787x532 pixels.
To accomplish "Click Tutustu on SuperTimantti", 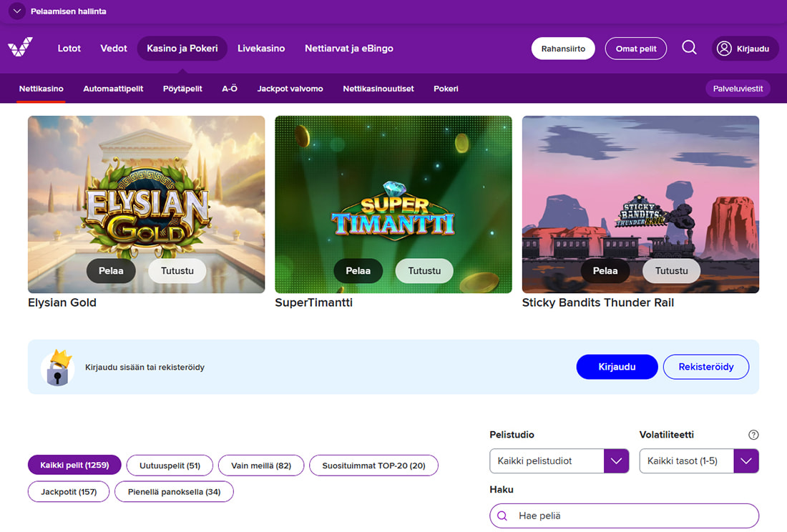I will click(424, 271).
